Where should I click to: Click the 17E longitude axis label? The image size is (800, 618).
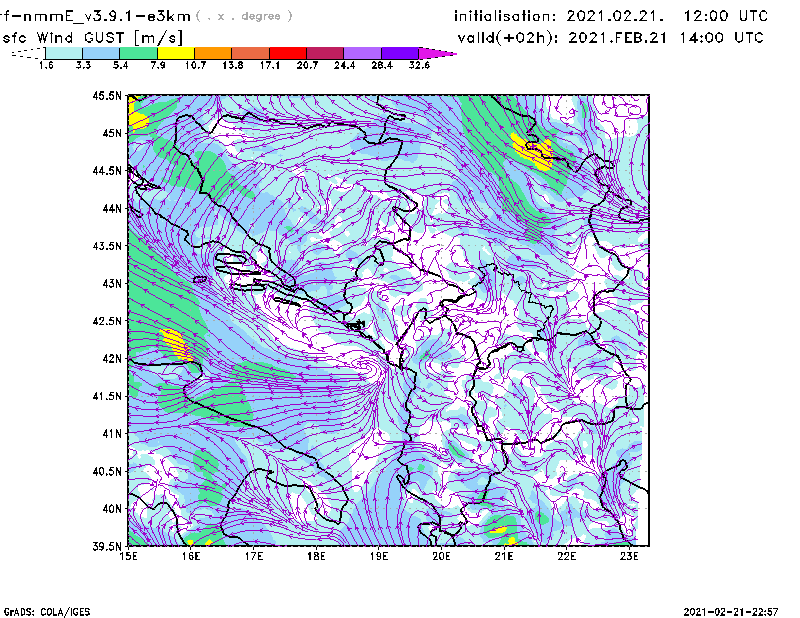(x=254, y=556)
